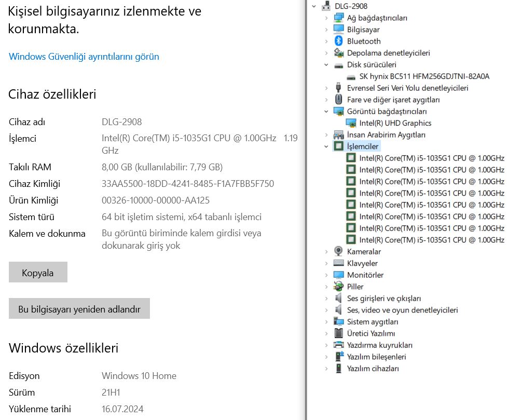Collapse the İşlemciler category
Image resolution: width=522 pixels, height=420 pixels.
[x=326, y=146]
